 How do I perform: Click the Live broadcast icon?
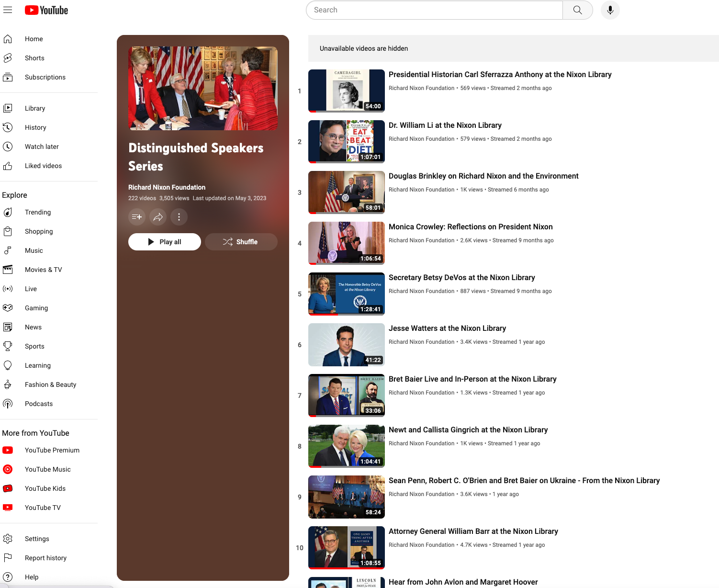pos(8,289)
